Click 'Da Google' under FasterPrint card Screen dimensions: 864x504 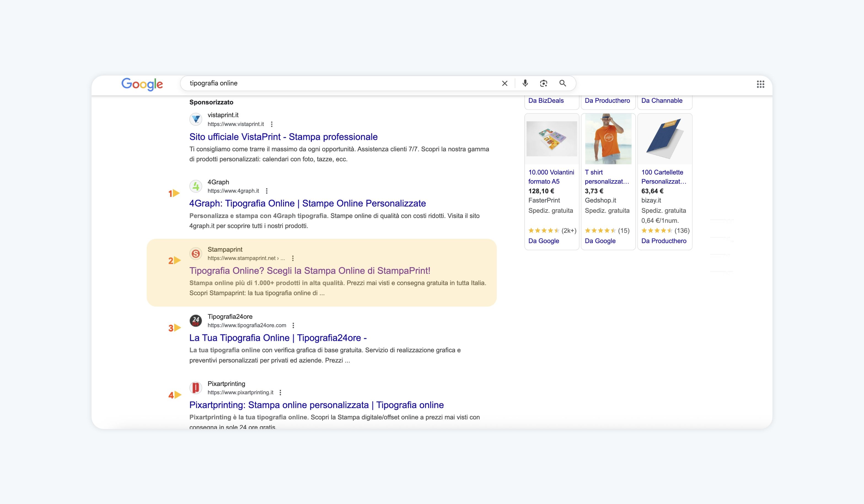pos(543,241)
